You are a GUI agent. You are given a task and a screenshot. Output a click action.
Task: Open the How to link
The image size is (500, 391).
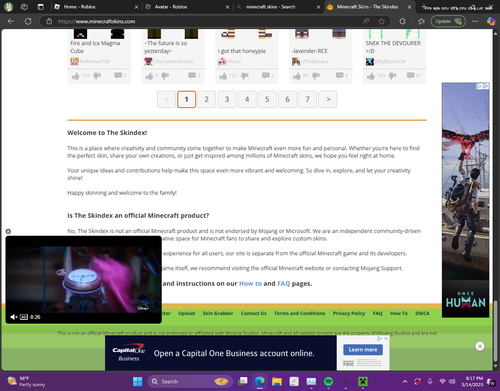(250, 284)
